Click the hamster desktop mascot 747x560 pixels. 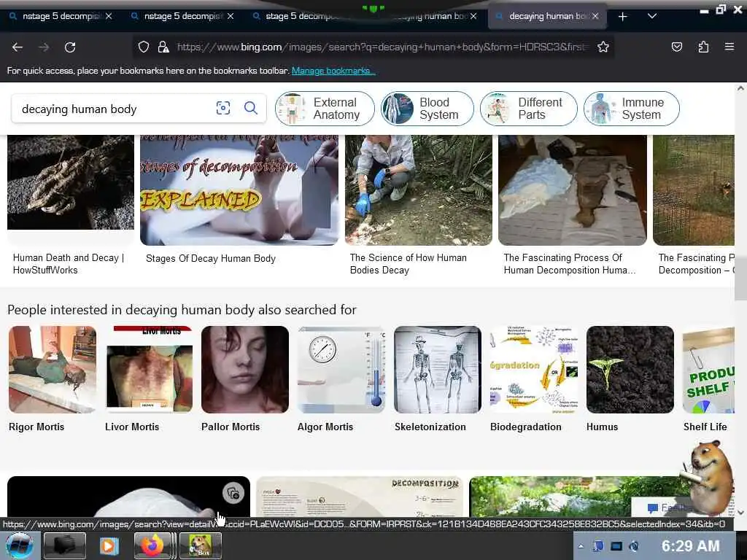(x=709, y=476)
